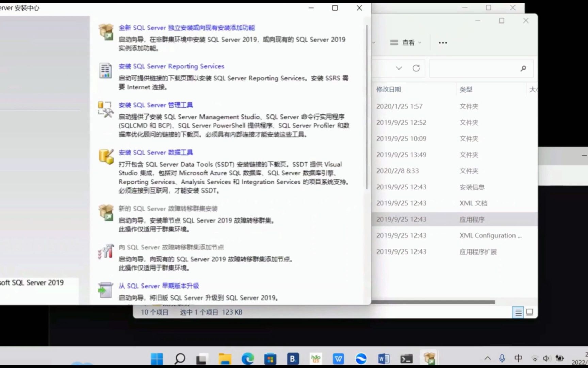Screen dimensions: 588x368
Task: Open the 查看 view dropdown
Action: point(406,42)
